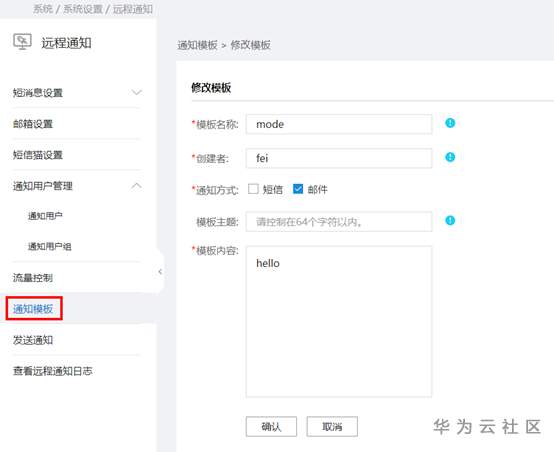Open 发送通知 menu item
Image resolution: width=554 pixels, height=452 pixels.
coord(33,340)
